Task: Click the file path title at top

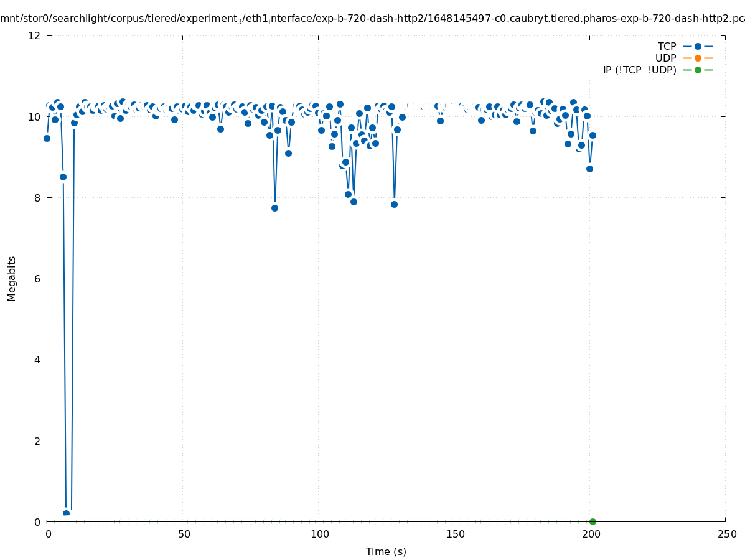Action: pyautogui.click(x=372, y=19)
